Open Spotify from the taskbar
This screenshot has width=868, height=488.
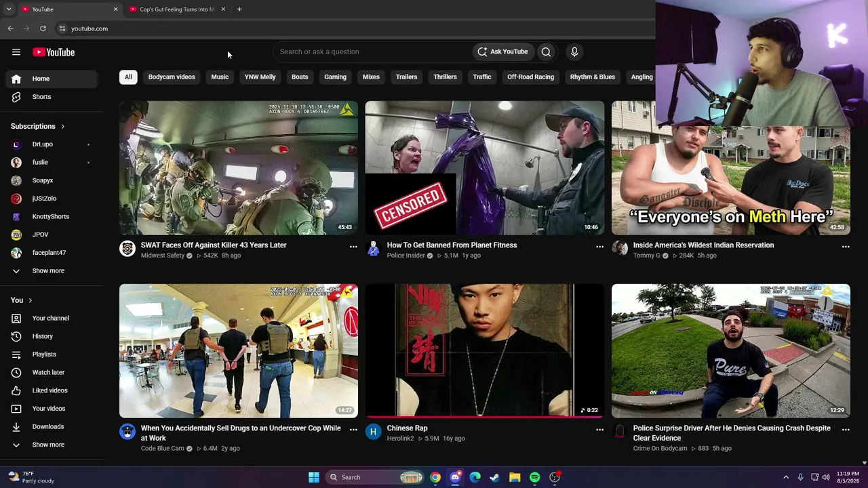click(x=535, y=477)
